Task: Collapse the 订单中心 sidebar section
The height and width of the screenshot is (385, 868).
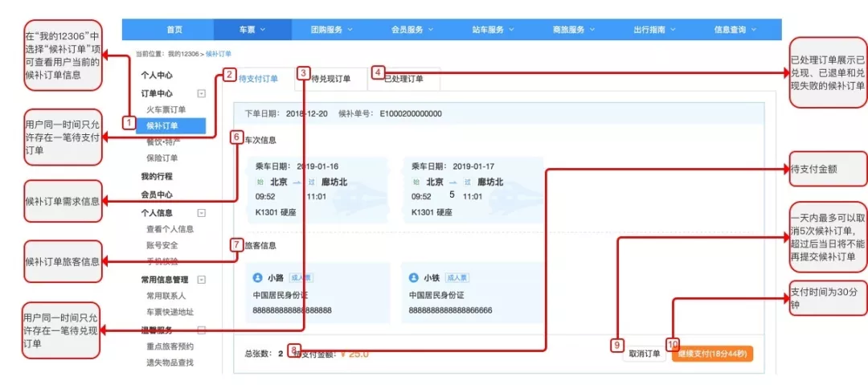Action: click(x=201, y=93)
